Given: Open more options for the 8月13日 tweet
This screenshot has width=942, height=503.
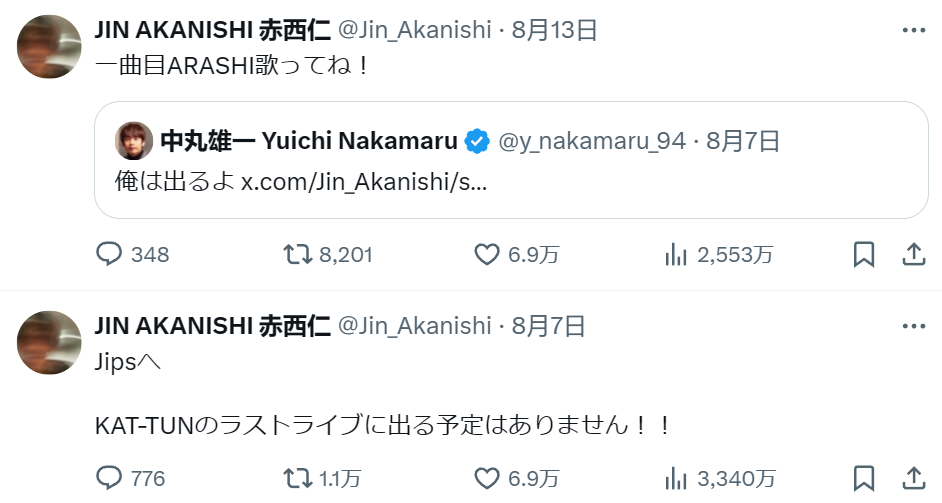Looking at the screenshot, I should [913, 30].
